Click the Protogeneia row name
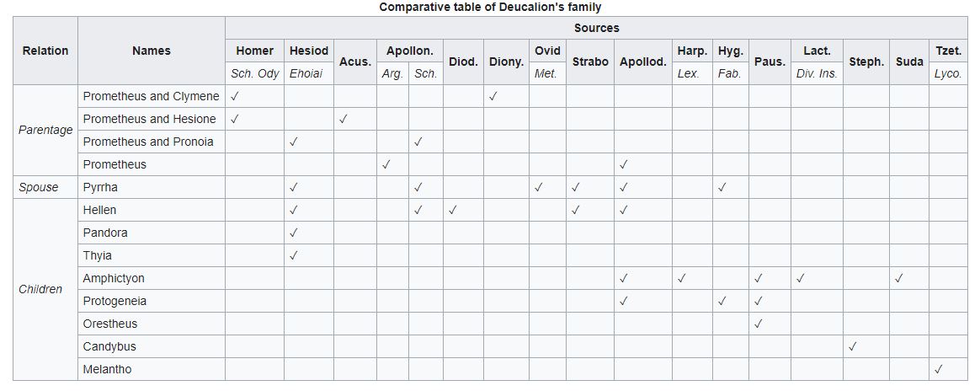Viewport: 980px width, 391px height. pos(115,301)
